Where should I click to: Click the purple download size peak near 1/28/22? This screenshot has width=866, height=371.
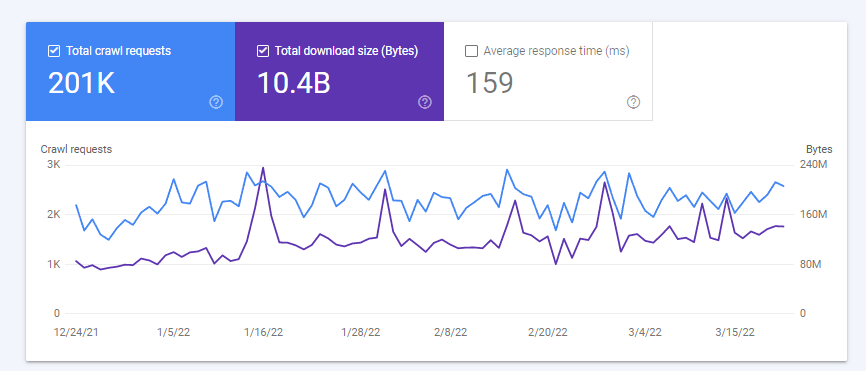tap(385, 189)
